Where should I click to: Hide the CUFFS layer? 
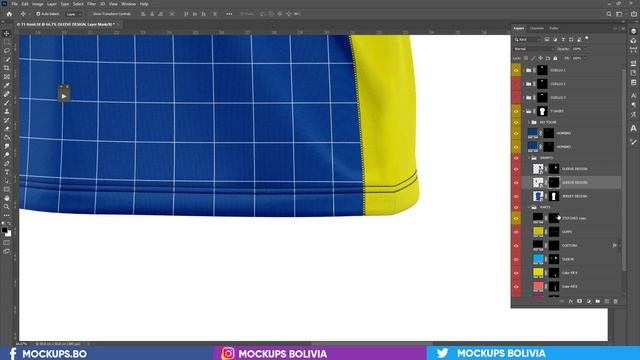click(516, 232)
